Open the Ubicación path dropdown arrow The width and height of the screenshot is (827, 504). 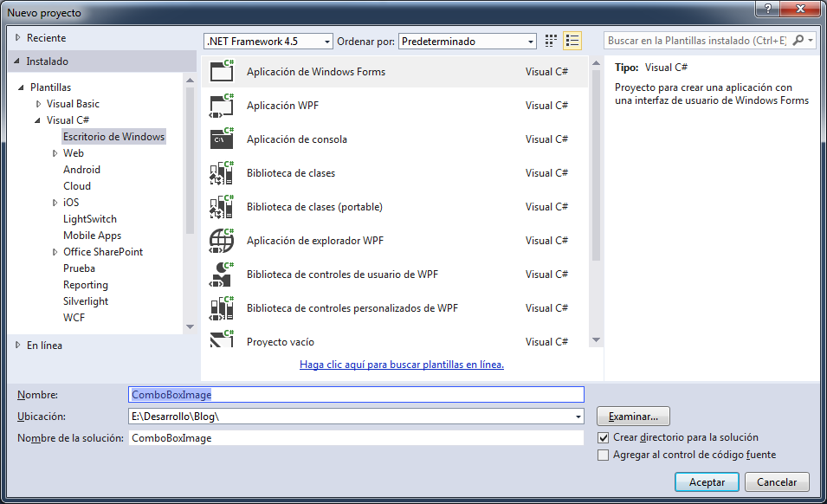(577, 416)
